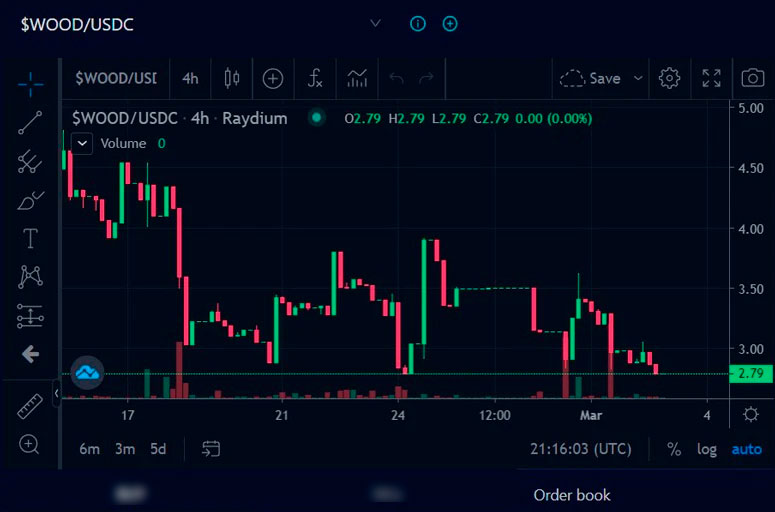
Task: Select the crosshair cursor tool
Action: coord(30,84)
